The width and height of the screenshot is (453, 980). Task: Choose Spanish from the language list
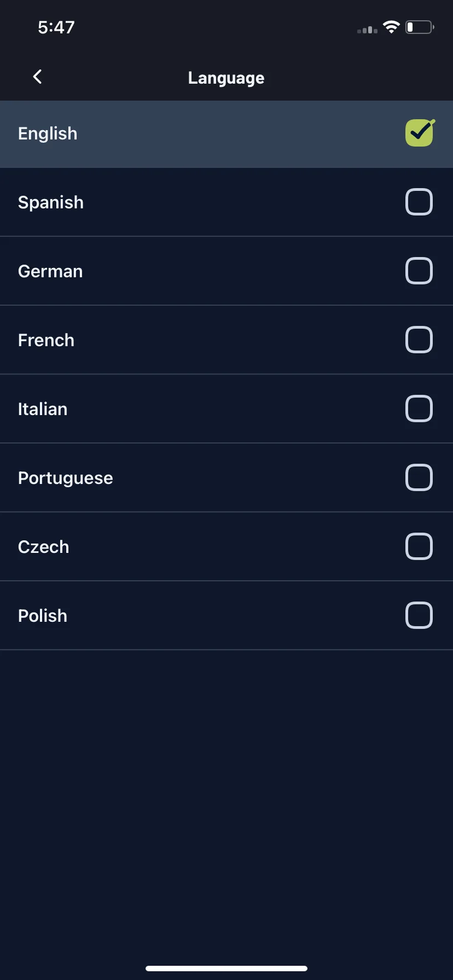51,202
